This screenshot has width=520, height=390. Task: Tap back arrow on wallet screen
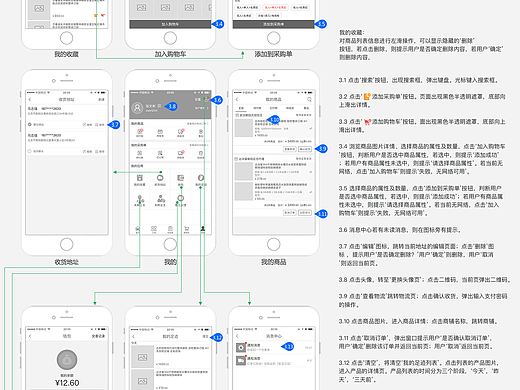point(30,336)
